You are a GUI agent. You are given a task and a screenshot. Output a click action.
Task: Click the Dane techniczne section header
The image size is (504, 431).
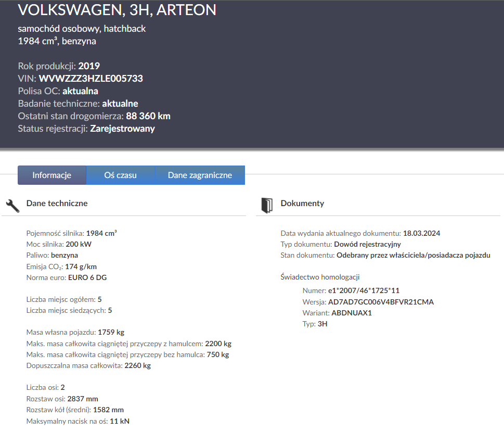(x=57, y=204)
